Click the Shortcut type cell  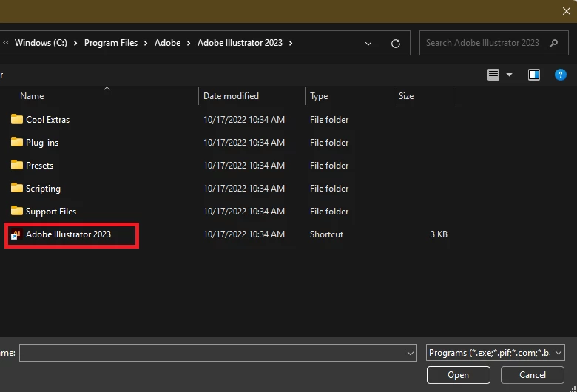(x=326, y=234)
